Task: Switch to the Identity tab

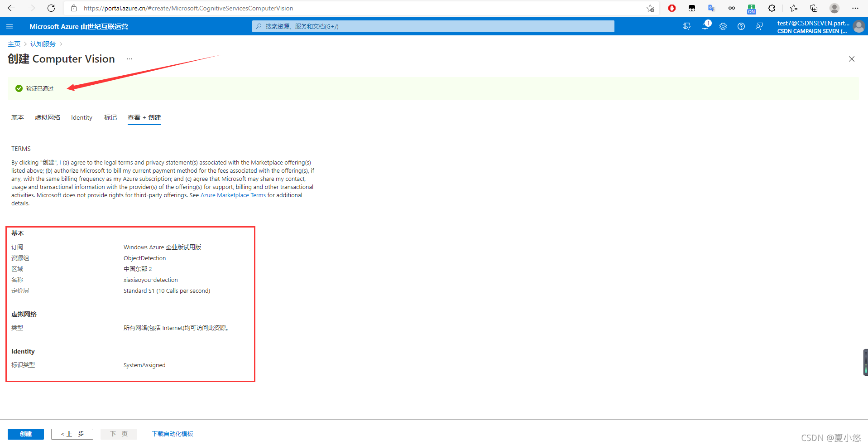Action: [82, 117]
